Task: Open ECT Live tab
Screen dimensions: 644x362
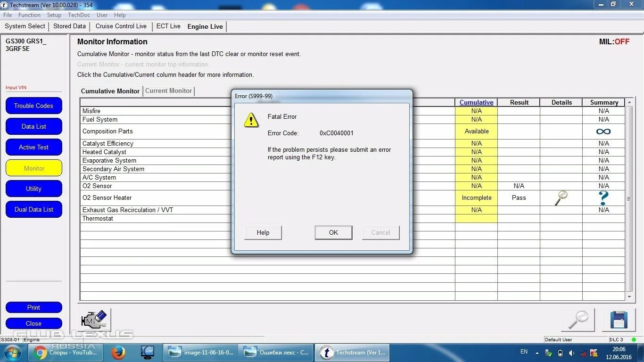Action: (x=168, y=26)
